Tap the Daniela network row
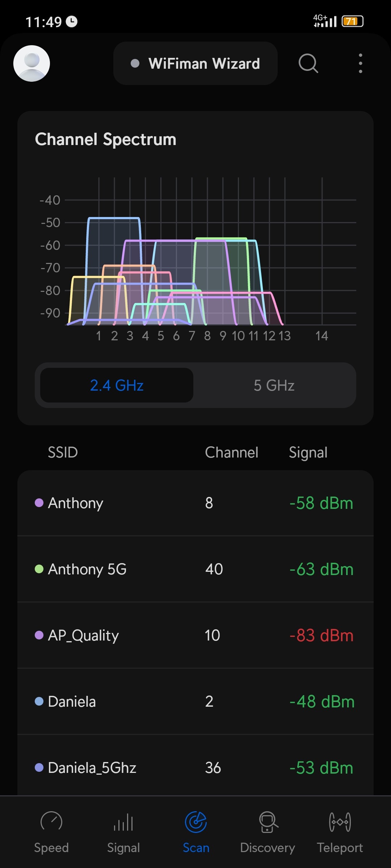The width and height of the screenshot is (391, 868). click(195, 702)
